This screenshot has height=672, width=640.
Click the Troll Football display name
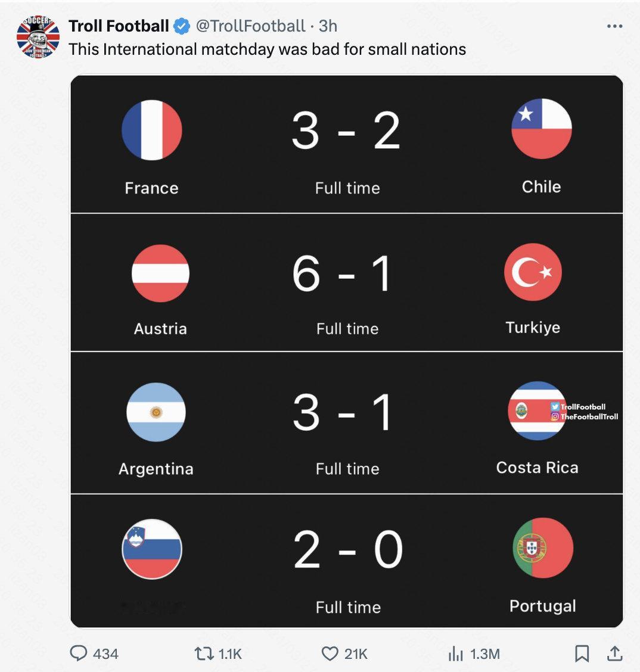click(x=119, y=26)
